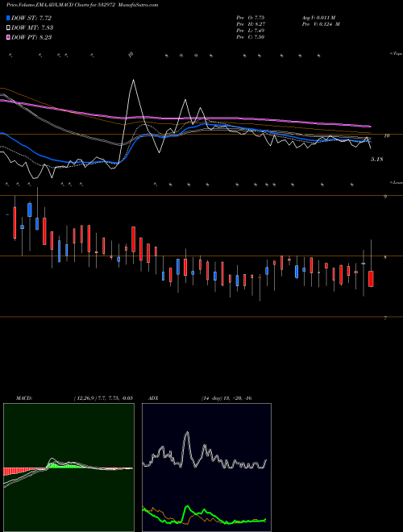Click the blue DOW ST legend swatch
The height and width of the screenshot is (532, 403).
point(8,18)
